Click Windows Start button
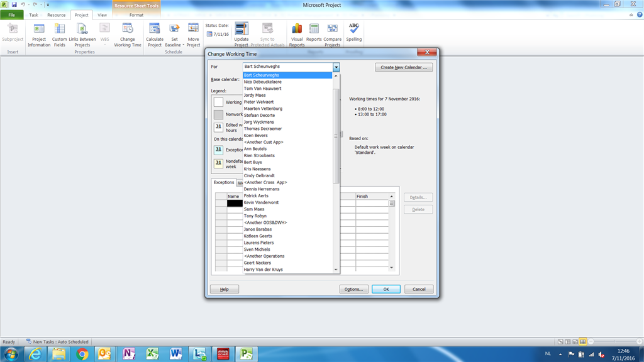Image resolution: width=644 pixels, height=362 pixels. (x=11, y=354)
